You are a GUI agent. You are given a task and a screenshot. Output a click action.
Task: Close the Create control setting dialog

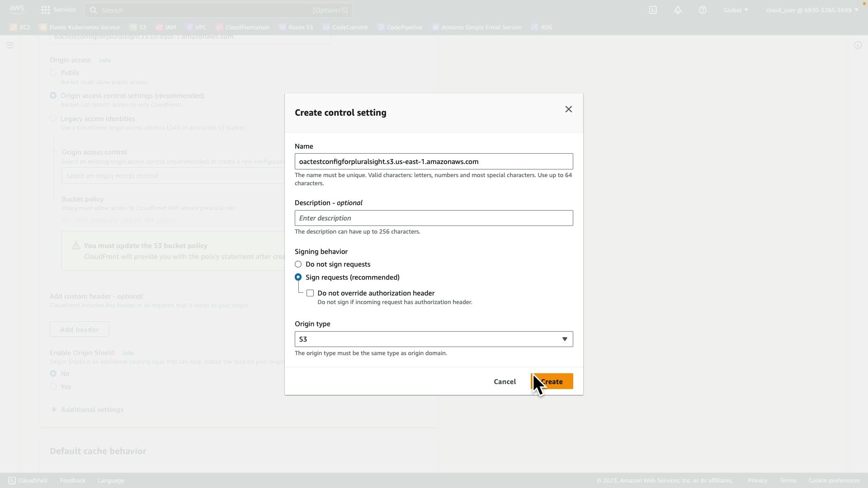click(x=568, y=109)
